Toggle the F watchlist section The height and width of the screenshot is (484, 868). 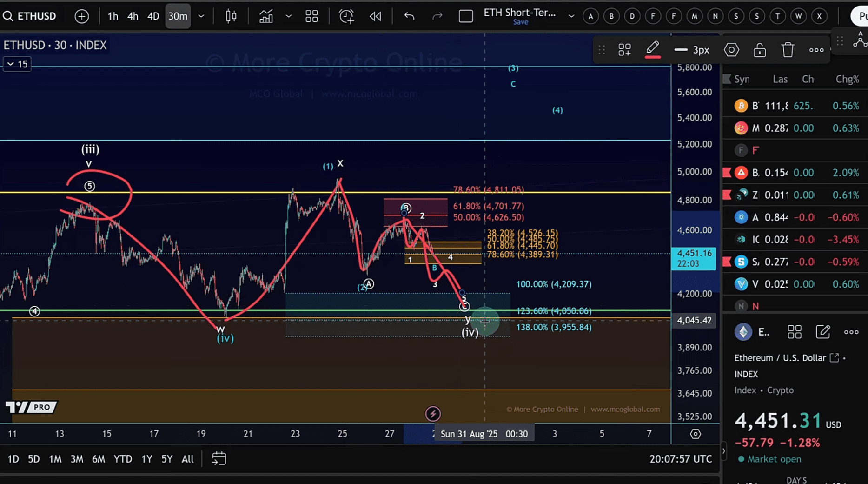click(795, 150)
